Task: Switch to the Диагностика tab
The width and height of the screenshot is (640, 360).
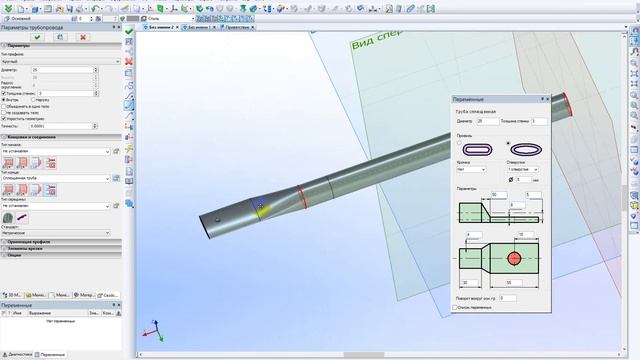Action: [x=17, y=355]
